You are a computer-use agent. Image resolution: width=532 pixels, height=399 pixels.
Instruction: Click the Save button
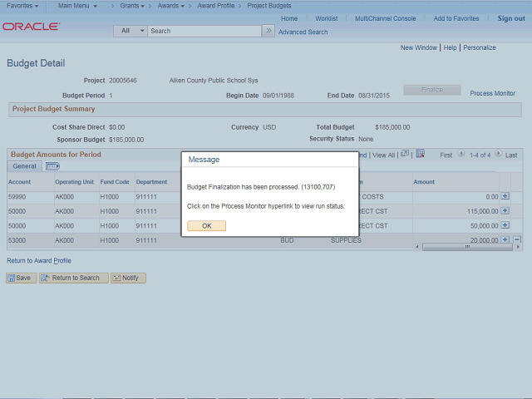pyautogui.click(x=21, y=278)
